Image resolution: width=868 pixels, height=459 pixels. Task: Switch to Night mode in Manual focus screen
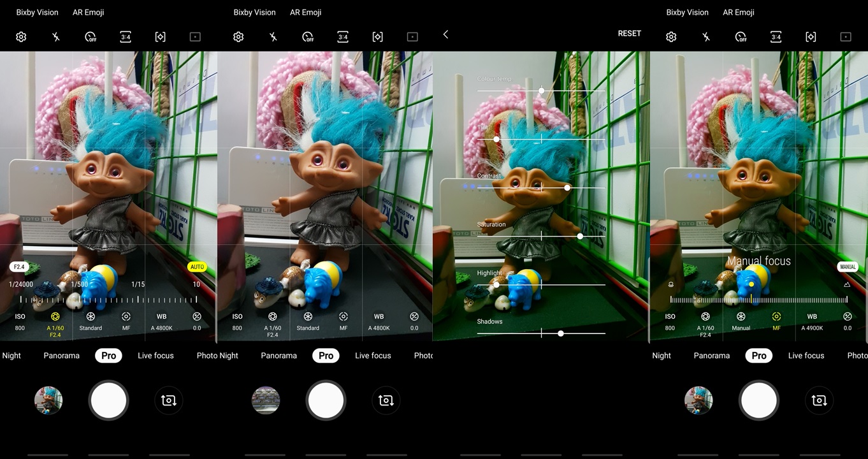662,356
